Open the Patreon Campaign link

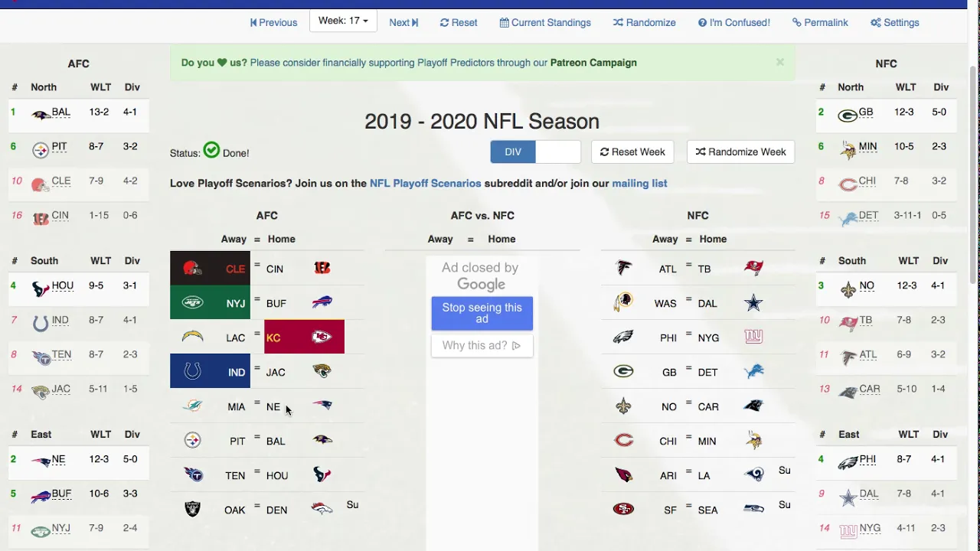tap(593, 63)
